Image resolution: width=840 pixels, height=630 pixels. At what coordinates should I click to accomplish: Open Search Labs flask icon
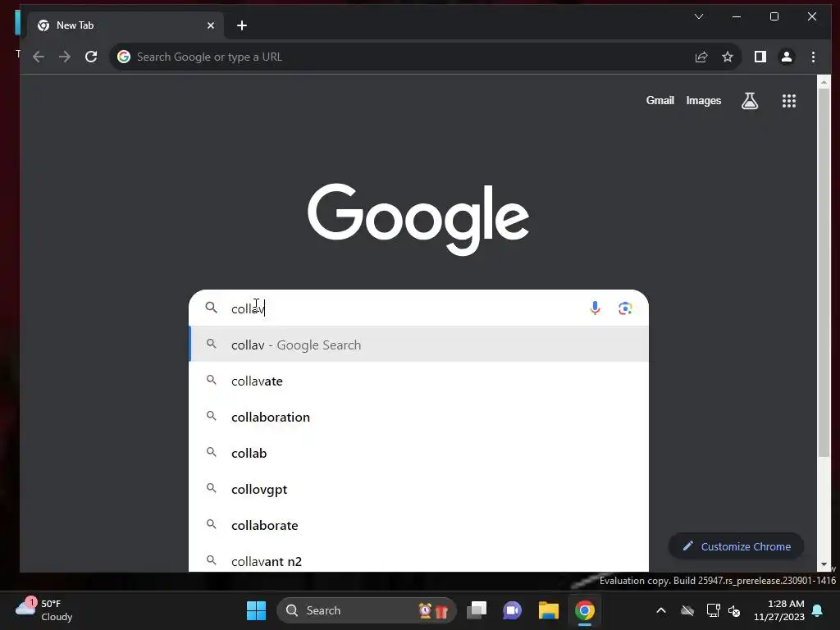750,101
